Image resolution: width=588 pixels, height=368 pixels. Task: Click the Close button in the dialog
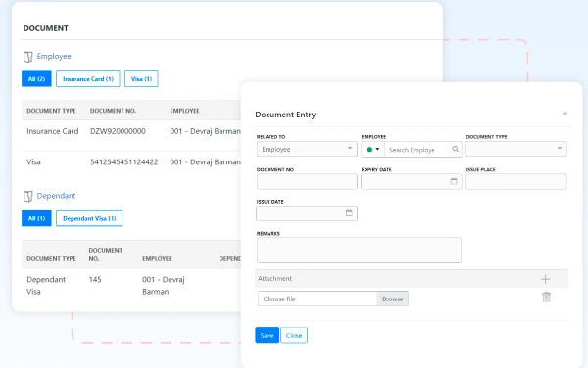[294, 335]
